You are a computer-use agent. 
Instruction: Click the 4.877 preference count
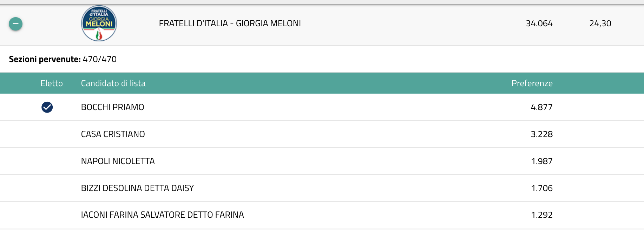tap(541, 107)
